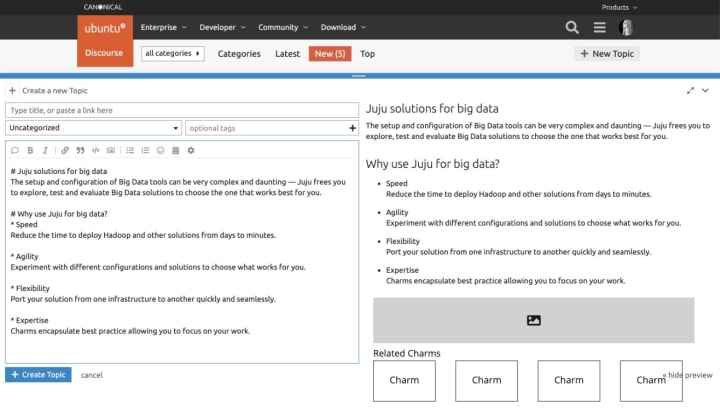Select the fourth Charm card

pyautogui.click(x=651, y=380)
